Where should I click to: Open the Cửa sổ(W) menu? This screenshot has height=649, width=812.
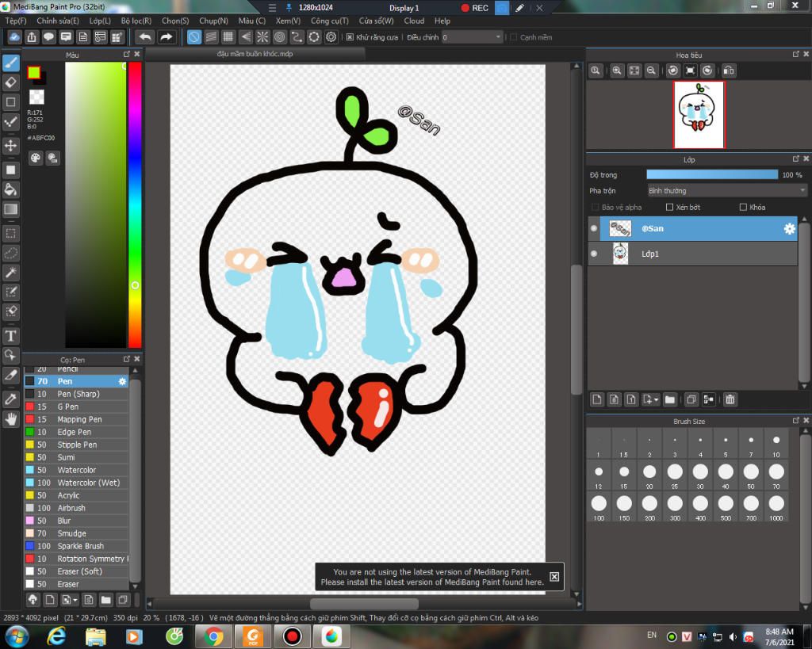377,21
